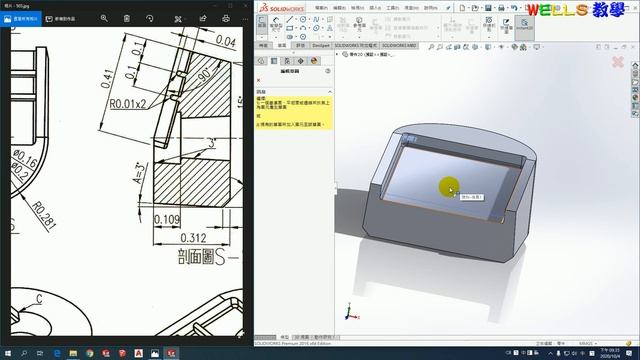Collapse the message section chevron
Image resolution: width=640 pixels, height=360 pixels.
click(330, 92)
